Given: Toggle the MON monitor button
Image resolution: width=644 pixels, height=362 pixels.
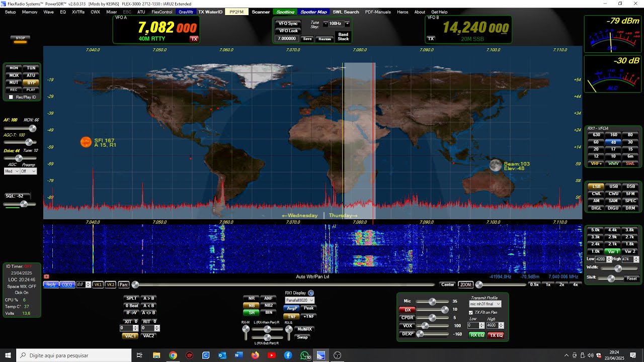Looking at the screenshot, I should 14,68.
